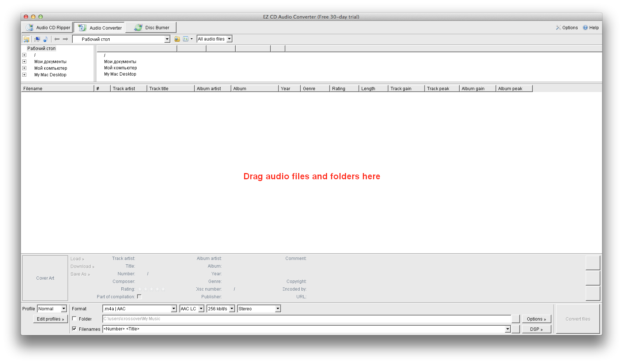The width and height of the screenshot is (623, 364).
Task: Open the Рабочий стол location dropdown
Action: point(167,39)
